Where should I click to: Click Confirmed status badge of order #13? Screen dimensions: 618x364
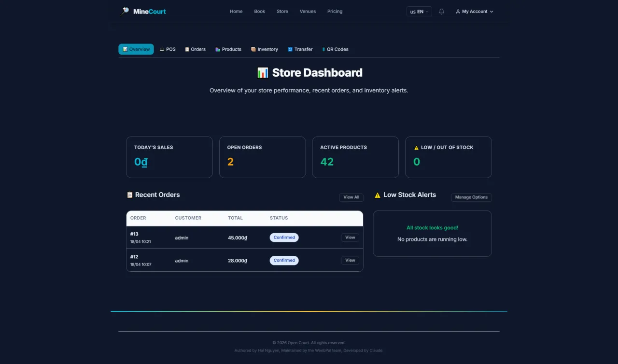pos(284,238)
